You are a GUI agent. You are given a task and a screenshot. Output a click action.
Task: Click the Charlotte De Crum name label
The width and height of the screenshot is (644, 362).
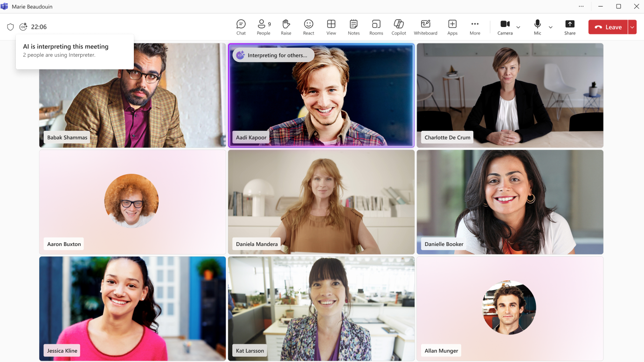pyautogui.click(x=447, y=137)
